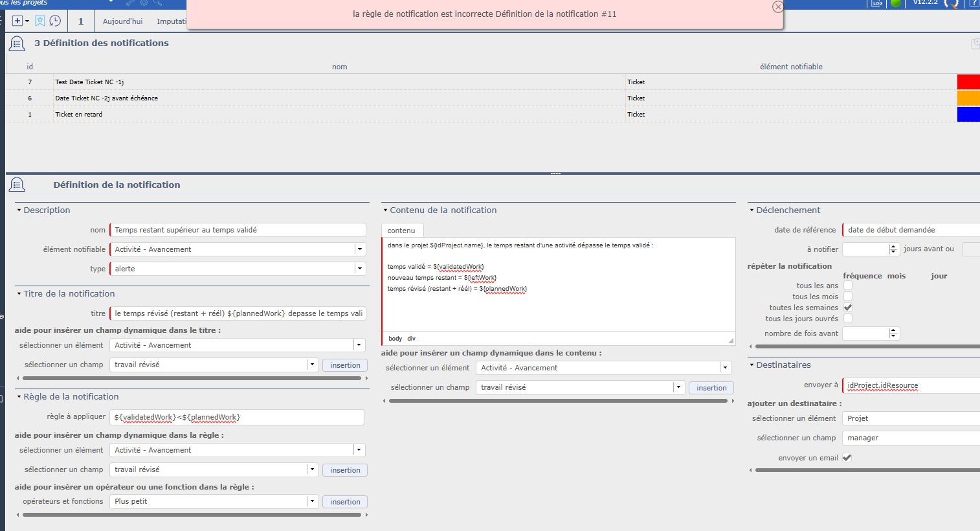The image size is (980, 531).
Task: Click the 'règle à appliquer' input field
Action: click(x=237, y=418)
